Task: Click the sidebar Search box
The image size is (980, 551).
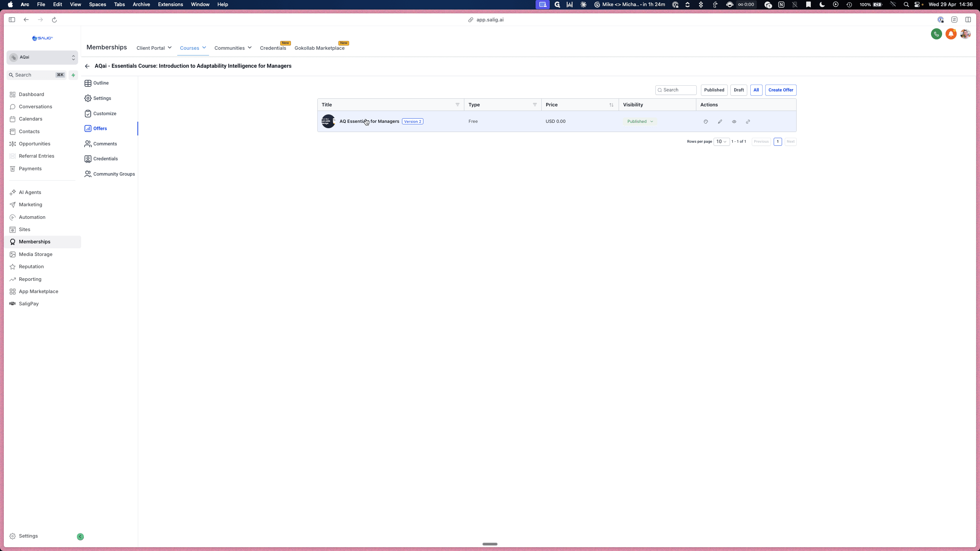Action: click(37, 75)
